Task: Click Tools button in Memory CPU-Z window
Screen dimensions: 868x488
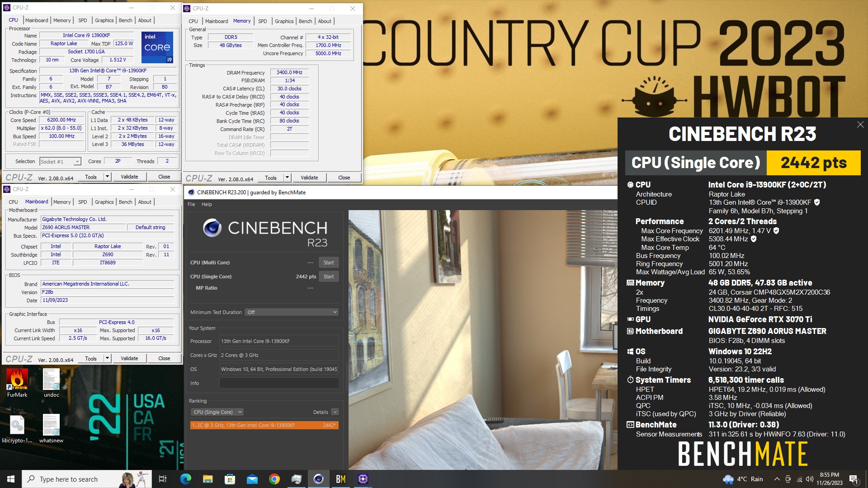Action: pyautogui.click(x=271, y=178)
